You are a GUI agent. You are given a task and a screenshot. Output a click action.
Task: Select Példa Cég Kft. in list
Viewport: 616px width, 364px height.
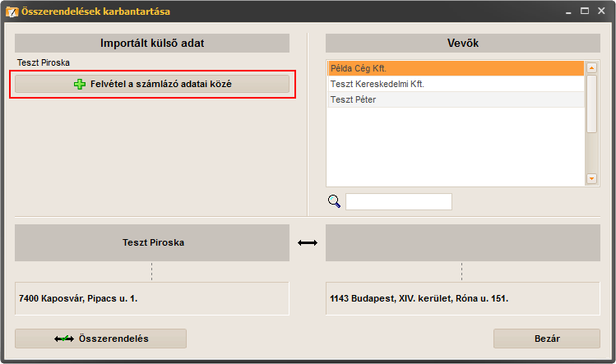click(x=456, y=68)
